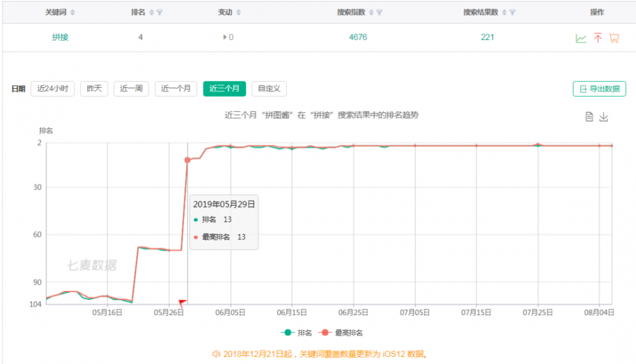
Task: Select the 近24小时 date range
Action: pos(52,89)
